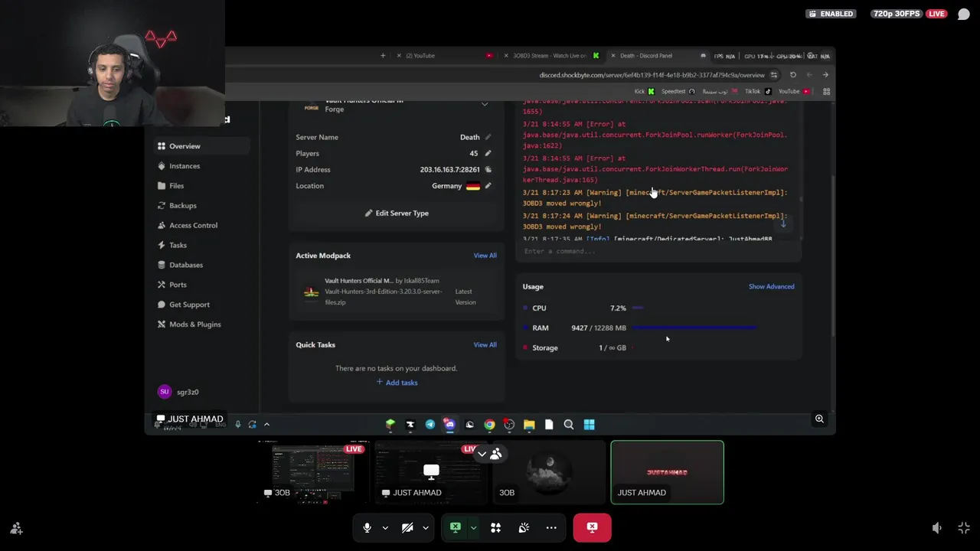Jump to console bottom with down arrow

click(782, 223)
